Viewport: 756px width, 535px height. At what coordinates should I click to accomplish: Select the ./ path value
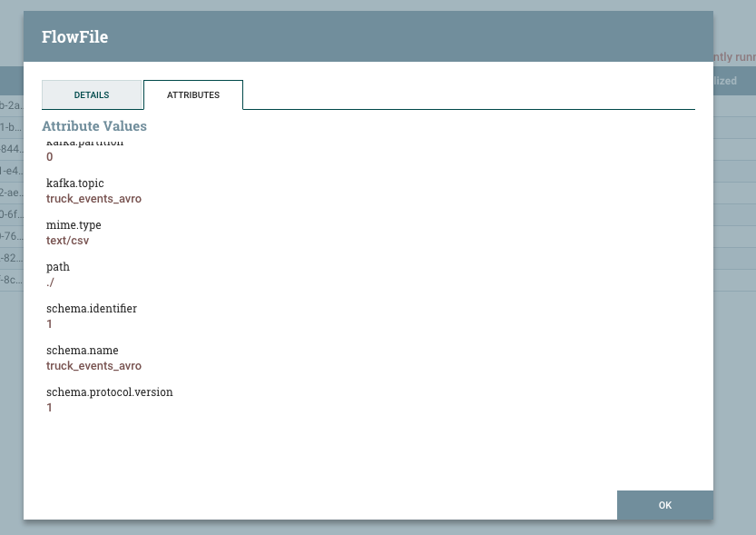pos(50,282)
